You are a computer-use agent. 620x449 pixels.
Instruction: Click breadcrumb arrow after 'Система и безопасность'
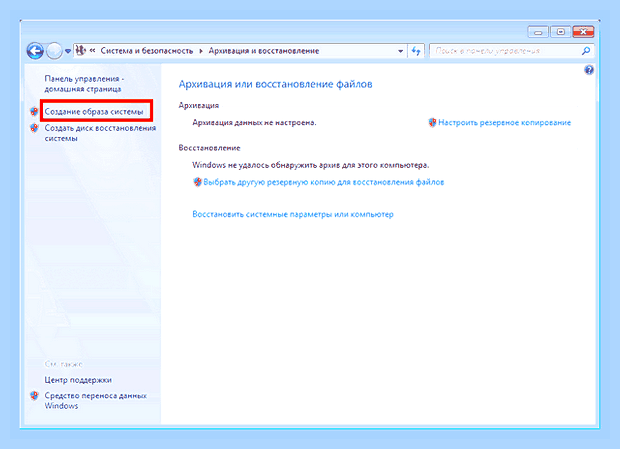(201, 51)
